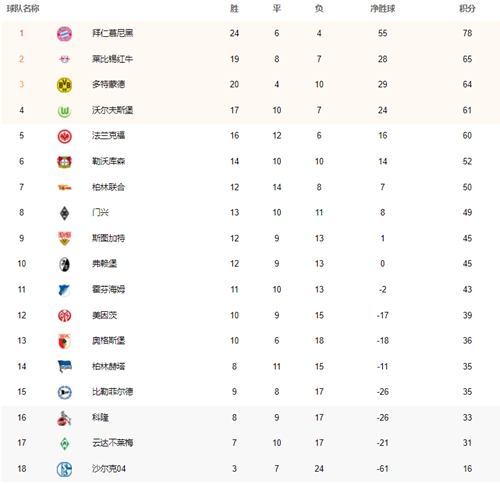Viewport: 500px width, 484px height.
Task: Click the RB Leipzig club logo
Action: 64,59
